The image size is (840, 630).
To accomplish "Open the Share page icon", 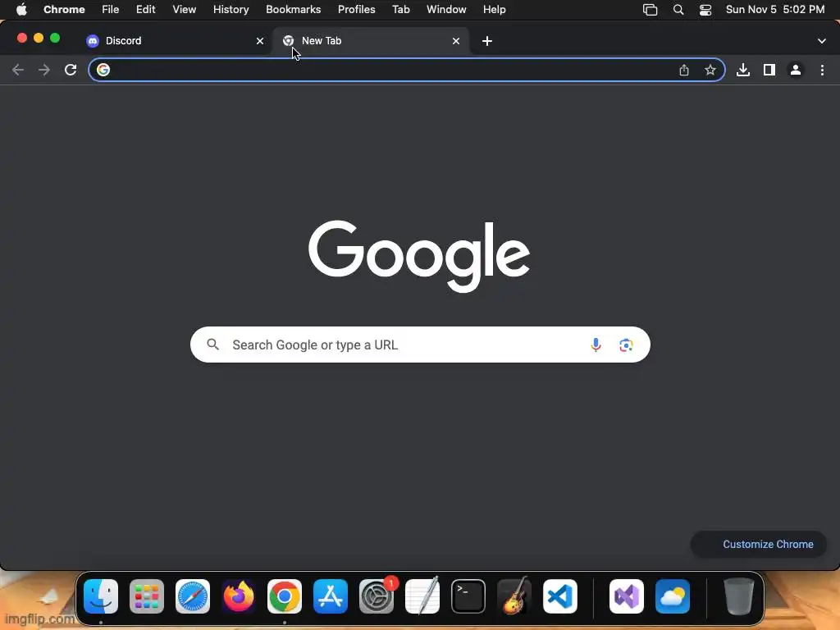I will coord(683,70).
